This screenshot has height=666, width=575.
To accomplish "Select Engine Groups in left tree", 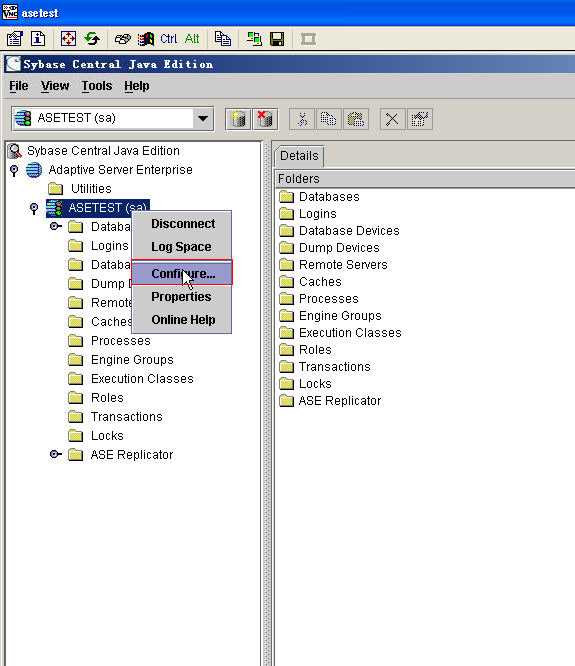I will click(x=132, y=360).
